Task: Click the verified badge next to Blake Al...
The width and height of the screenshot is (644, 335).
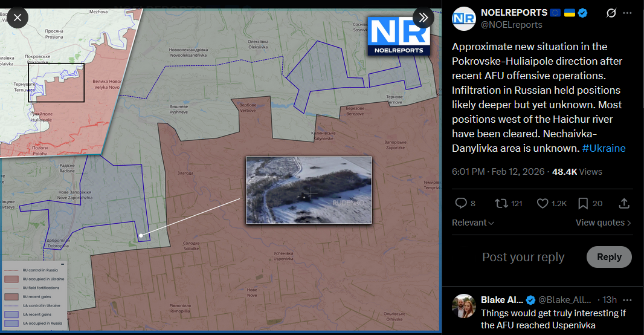Action: click(530, 300)
